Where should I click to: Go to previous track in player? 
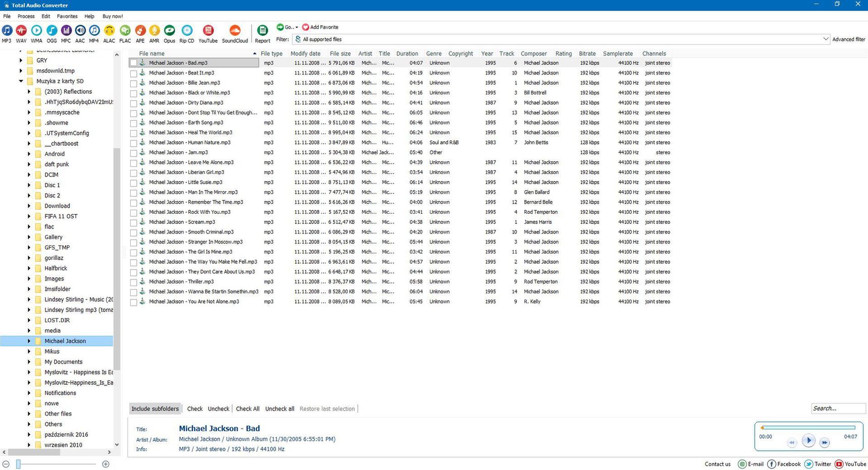pos(792,443)
